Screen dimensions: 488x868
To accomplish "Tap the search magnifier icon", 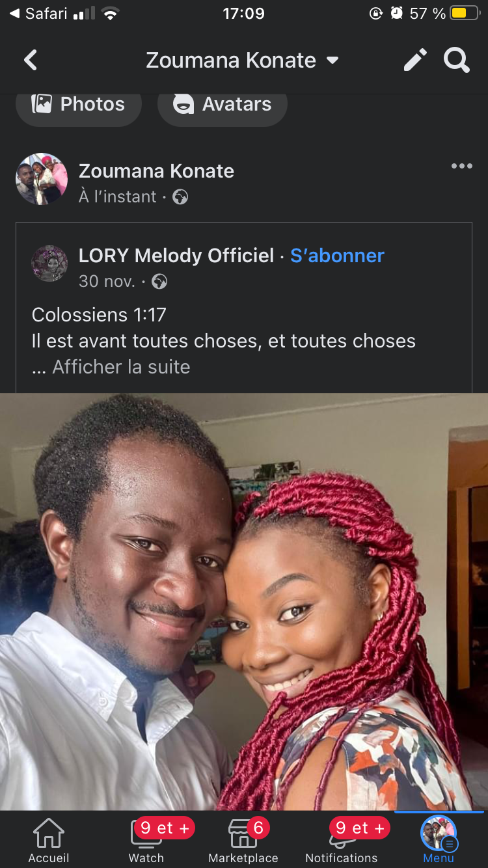I will pyautogui.click(x=457, y=60).
